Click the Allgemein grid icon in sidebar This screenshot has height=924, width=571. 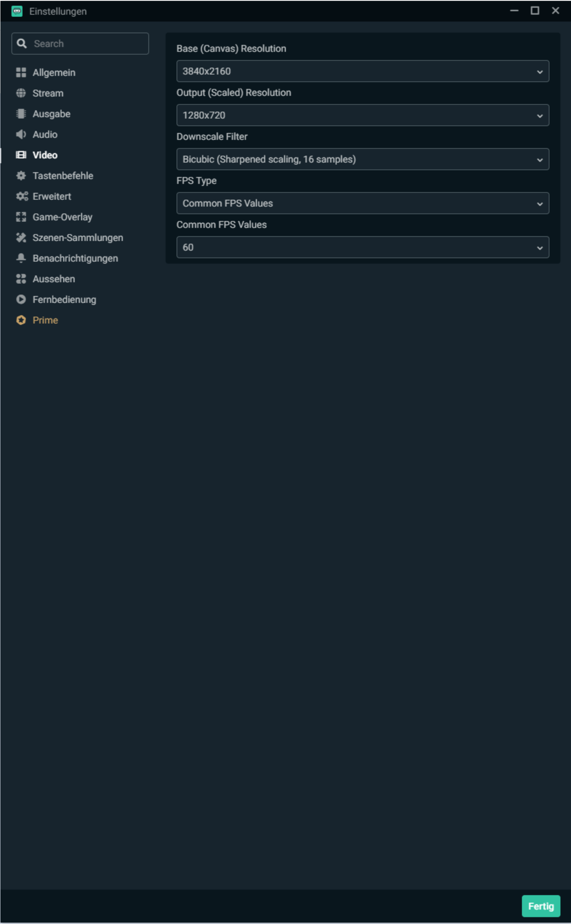coord(21,72)
